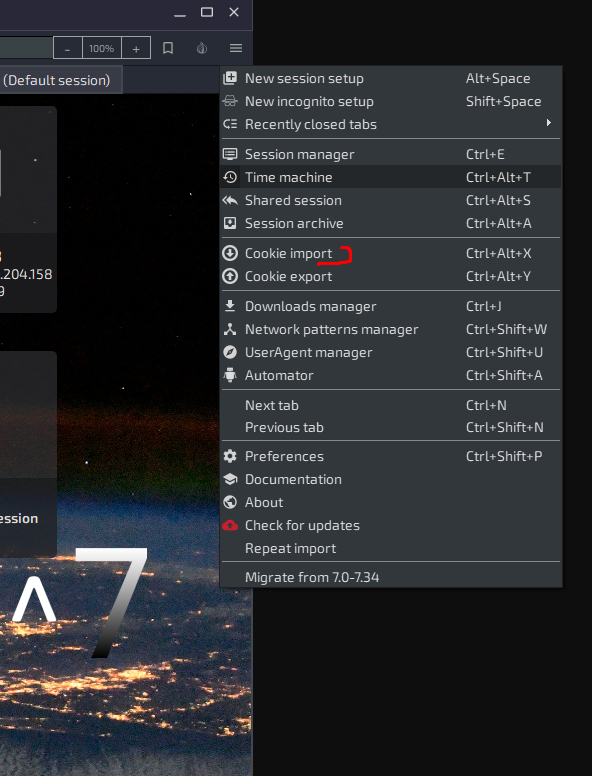Click the Cookie export upload icon
Screen dimensions: 592x776
coord(230,276)
